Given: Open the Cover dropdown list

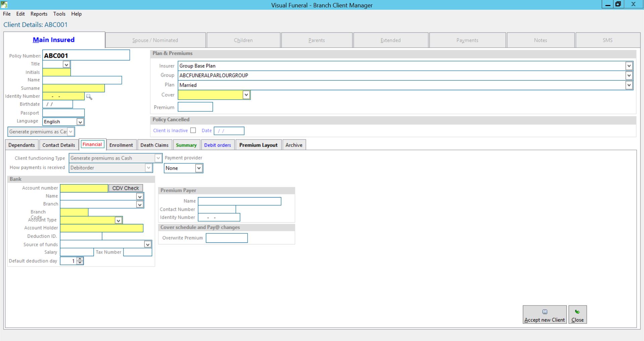Looking at the screenshot, I should pyautogui.click(x=246, y=95).
